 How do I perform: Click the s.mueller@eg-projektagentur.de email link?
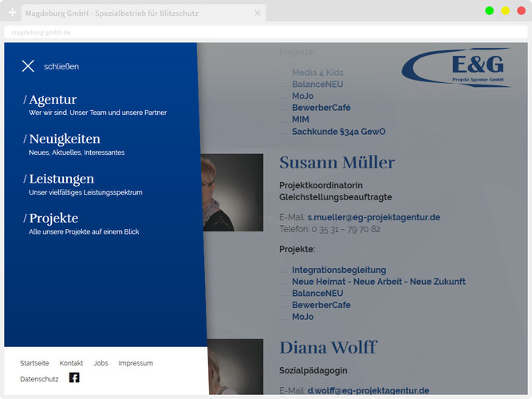pos(374,217)
